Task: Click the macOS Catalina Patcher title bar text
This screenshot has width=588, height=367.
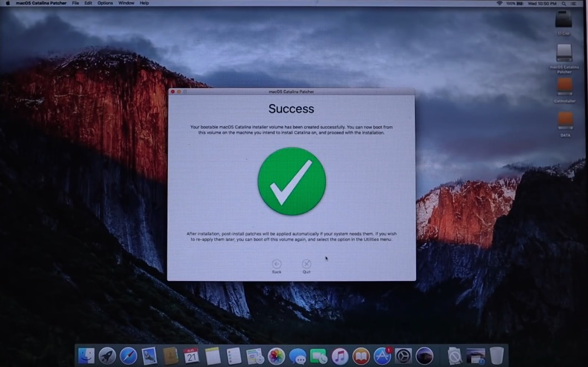Action: pos(292,92)
